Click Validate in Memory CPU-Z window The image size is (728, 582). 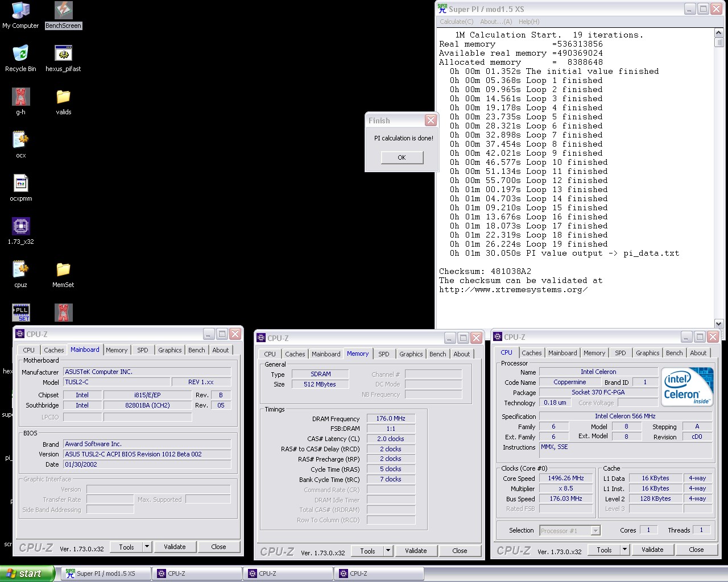(x=416, y=551)
